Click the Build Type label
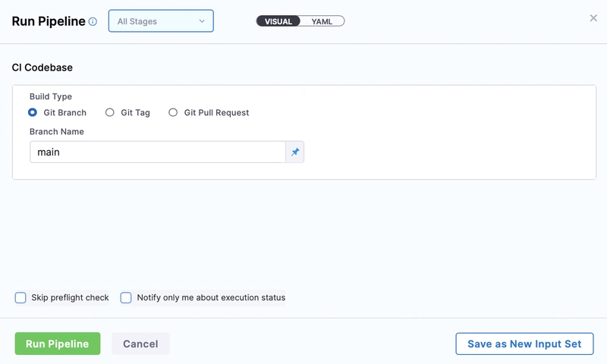Image resolution: width=607 pixels, height=364 pixels. (51, 97)
